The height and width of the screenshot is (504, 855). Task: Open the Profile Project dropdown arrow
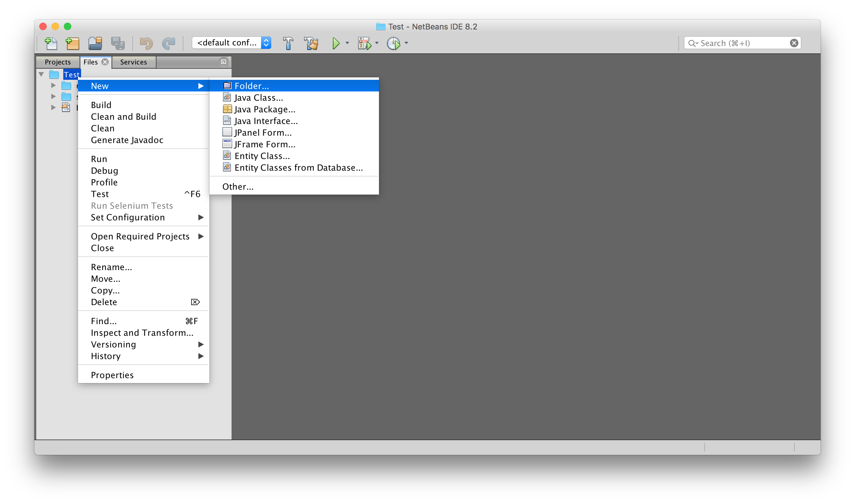406,43
